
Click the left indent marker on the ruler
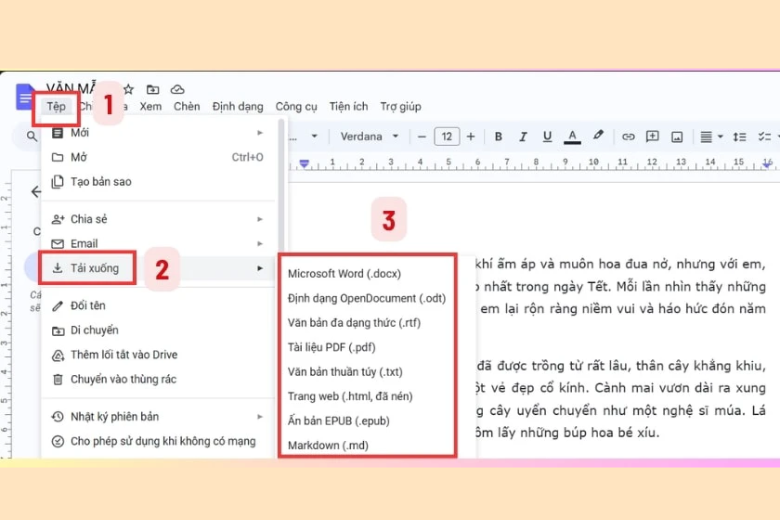pyautogui.click(x=304, y=163)
